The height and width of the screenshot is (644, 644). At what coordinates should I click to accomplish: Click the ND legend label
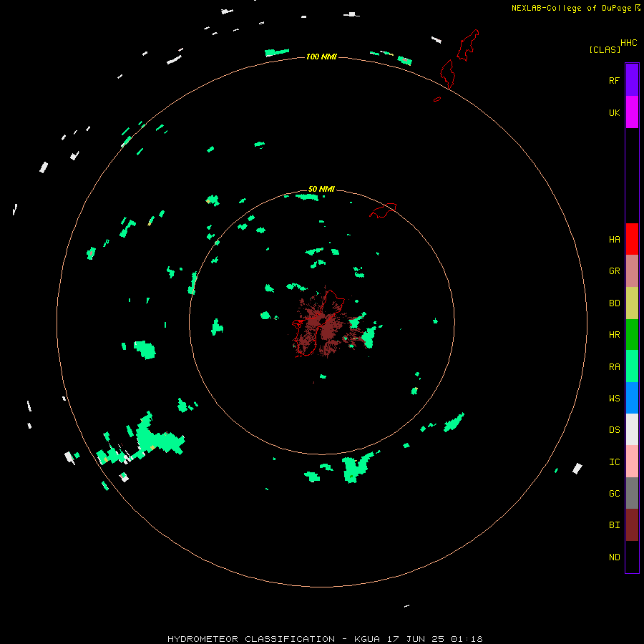click(x=614, y=557)
